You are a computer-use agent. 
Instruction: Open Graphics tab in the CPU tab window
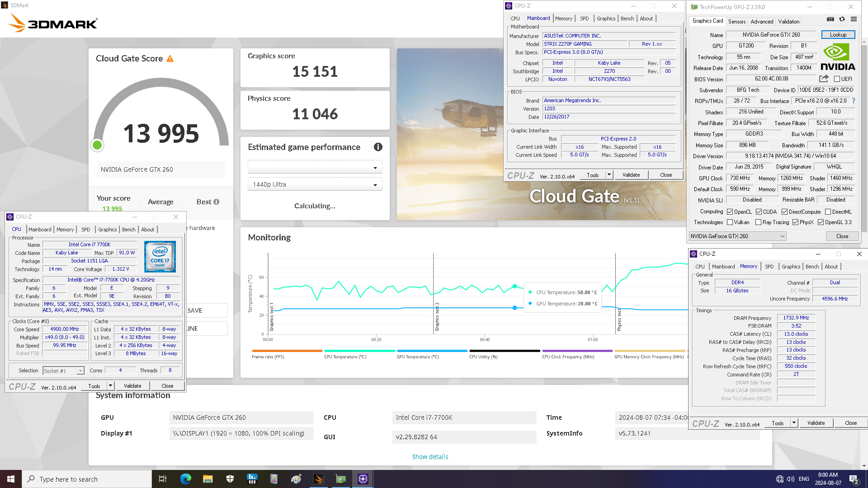[108, 230]
